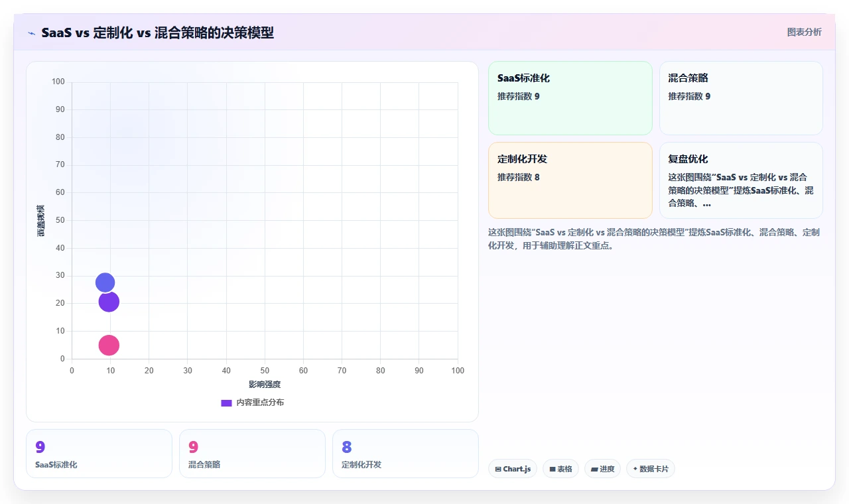849x504 pixels.
Task: Click the y-axis value 100
Action: click(x=58, y=82)
